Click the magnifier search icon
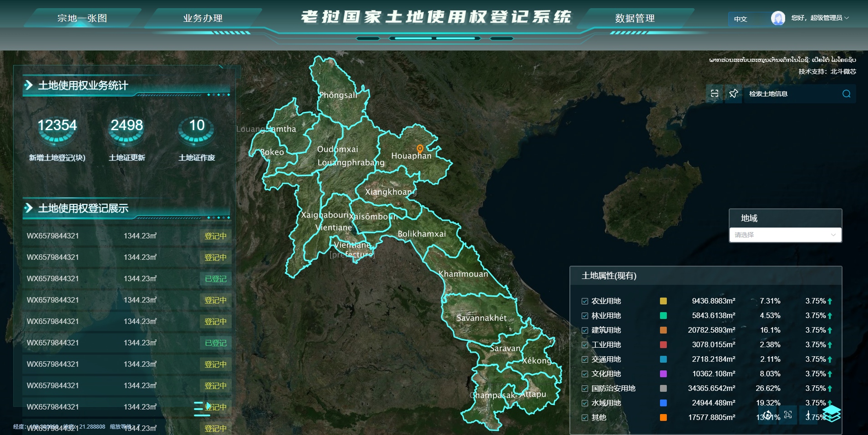The width and height of the screenshot is (868, 435). (846, 94)
